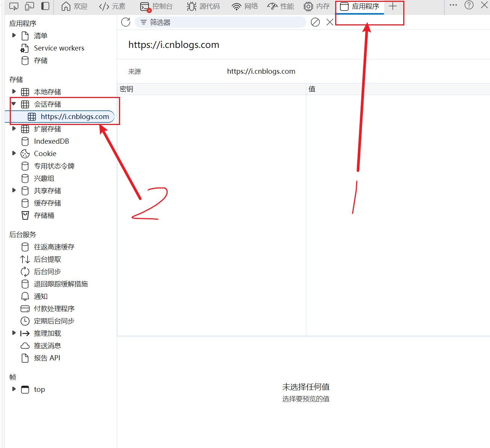Open the three-dots more options menu

pyautogui.click(x=453, y=5)
